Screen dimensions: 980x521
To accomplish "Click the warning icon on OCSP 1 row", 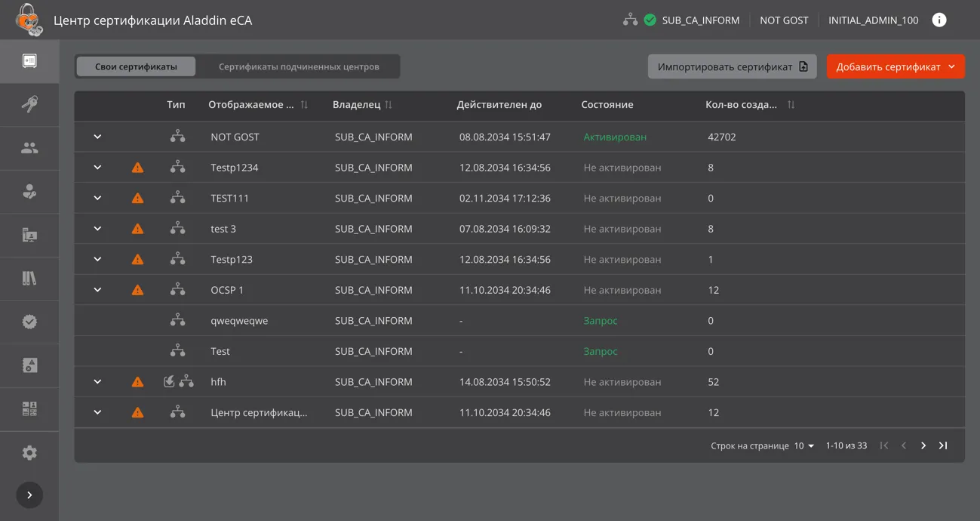I will 137,290.
